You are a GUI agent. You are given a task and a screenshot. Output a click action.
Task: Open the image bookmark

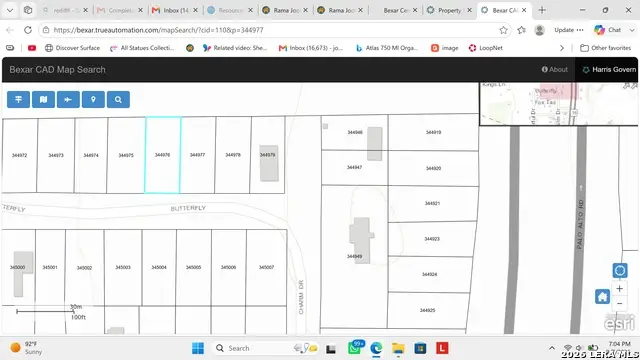click(445, 48)
